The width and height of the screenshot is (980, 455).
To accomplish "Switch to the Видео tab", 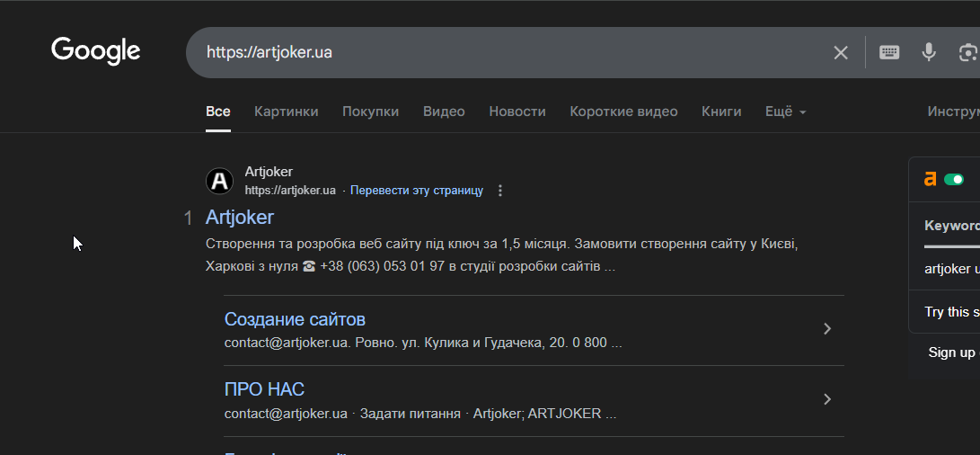I will [444, 112].
